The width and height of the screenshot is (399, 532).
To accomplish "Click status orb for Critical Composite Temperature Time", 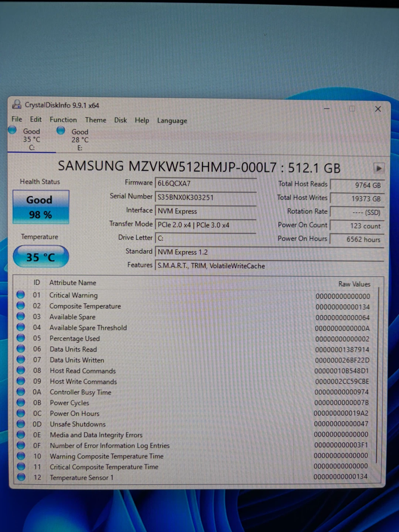I will (x=21, y=466).
